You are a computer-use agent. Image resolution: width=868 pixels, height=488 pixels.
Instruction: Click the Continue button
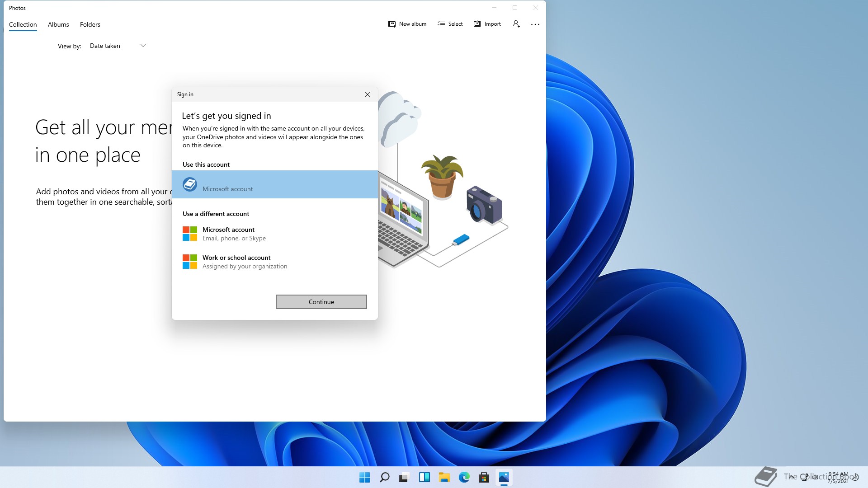pyautogui.click(x=321, y=302)
